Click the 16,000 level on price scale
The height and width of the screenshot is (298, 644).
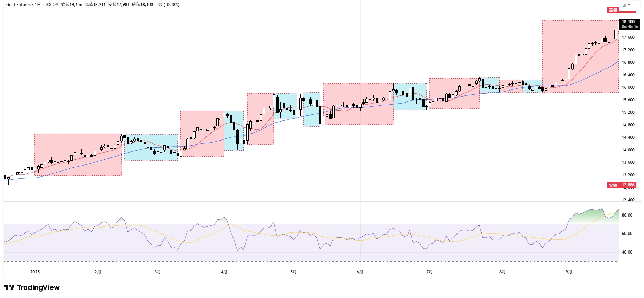[628, 87]
